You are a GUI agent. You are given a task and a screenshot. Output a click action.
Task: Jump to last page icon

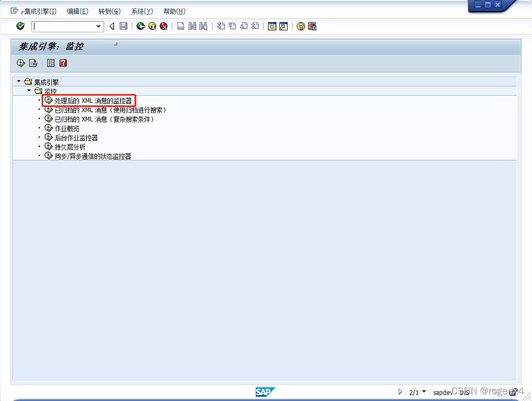[x=255, y=26]
